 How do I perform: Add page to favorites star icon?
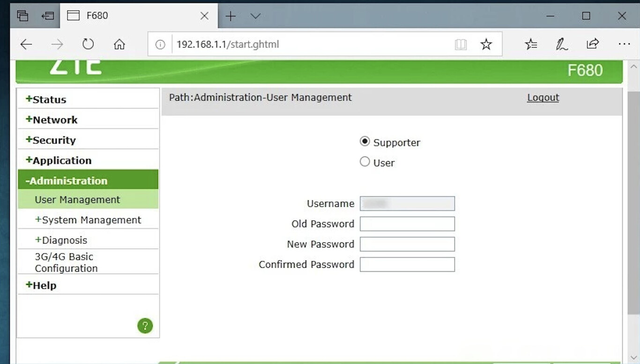[486, 44]
